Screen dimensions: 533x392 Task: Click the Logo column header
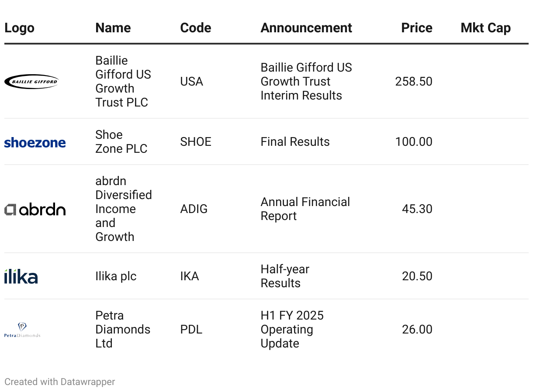pos(19,28)
